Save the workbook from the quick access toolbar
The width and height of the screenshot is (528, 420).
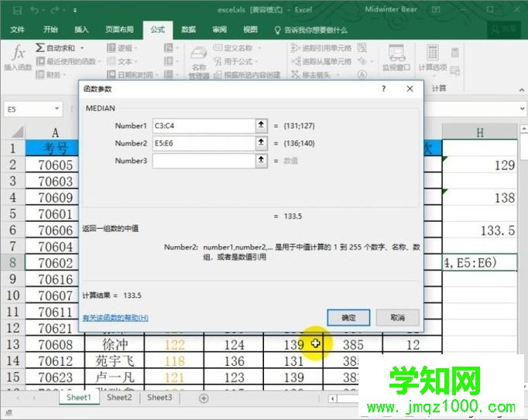(18, 10)
